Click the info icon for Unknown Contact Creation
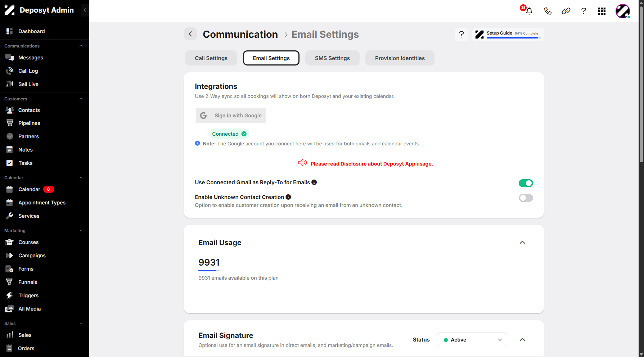The image size is (644, 357). (x=288, y=197)
